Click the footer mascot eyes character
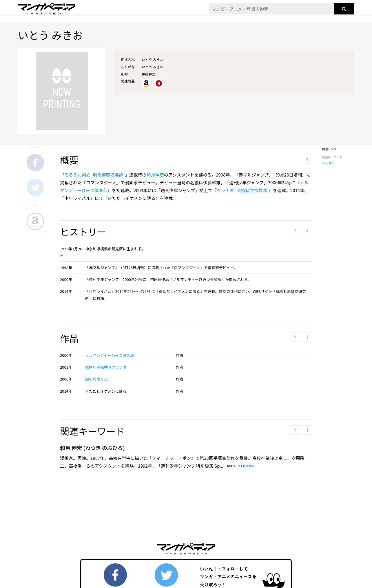Viewport: 372px width, 588px height. (x=273, y=580)
